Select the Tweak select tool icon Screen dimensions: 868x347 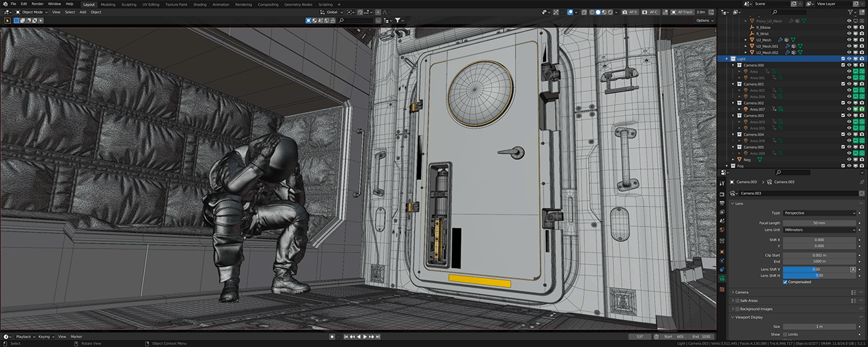[x=7, y=20]
